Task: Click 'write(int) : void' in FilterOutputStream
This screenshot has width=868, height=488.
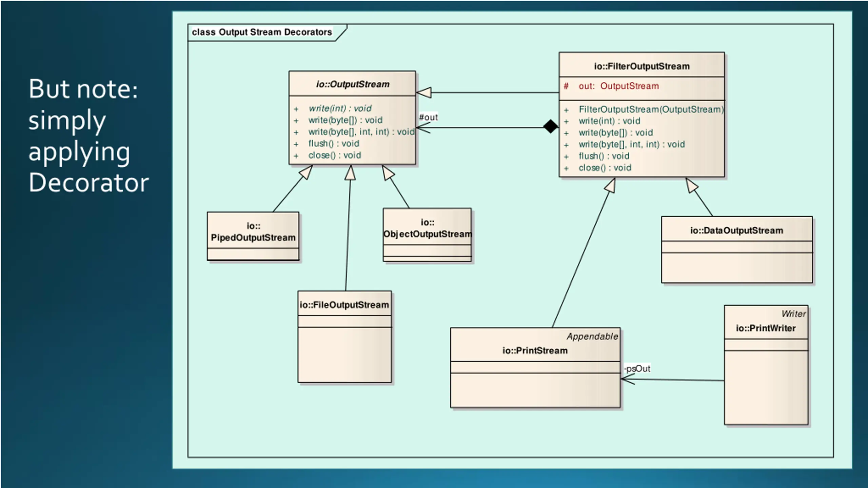Action: pos(609,121)
